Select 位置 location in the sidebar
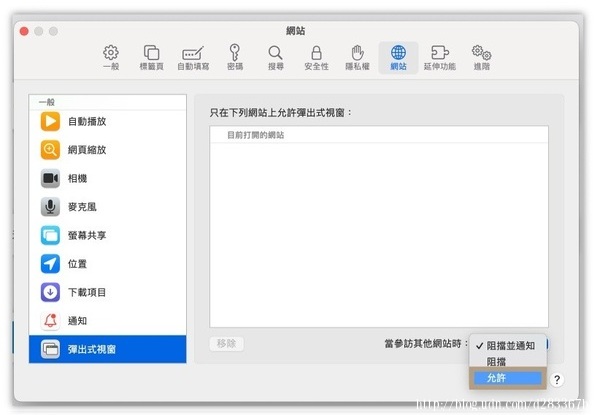Viewport: 600px width, 415px height. coord(108,264)
